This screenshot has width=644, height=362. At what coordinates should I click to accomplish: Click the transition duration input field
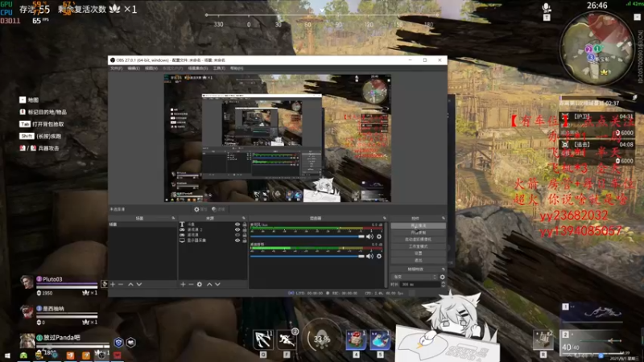419,284
